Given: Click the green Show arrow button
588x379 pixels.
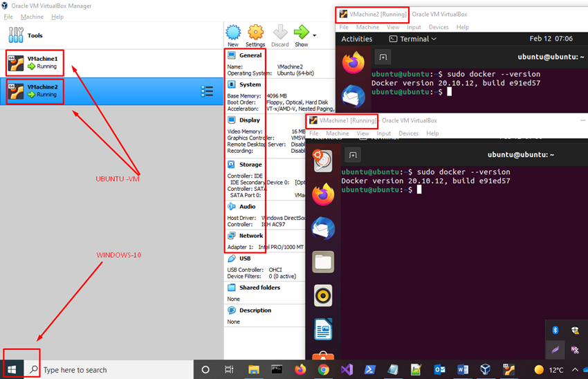Looking at the screenshot, I should 302,33.
